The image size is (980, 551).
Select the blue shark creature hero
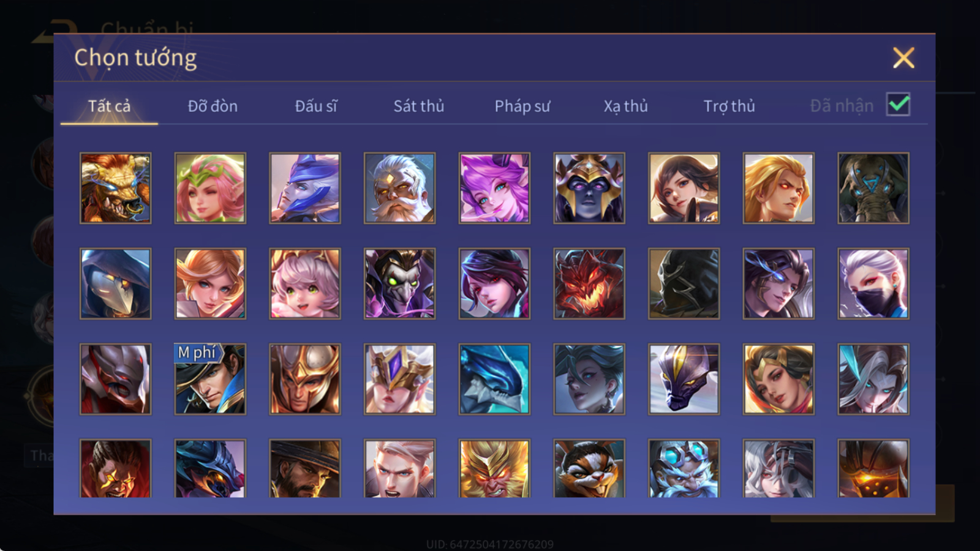(494, 379)
